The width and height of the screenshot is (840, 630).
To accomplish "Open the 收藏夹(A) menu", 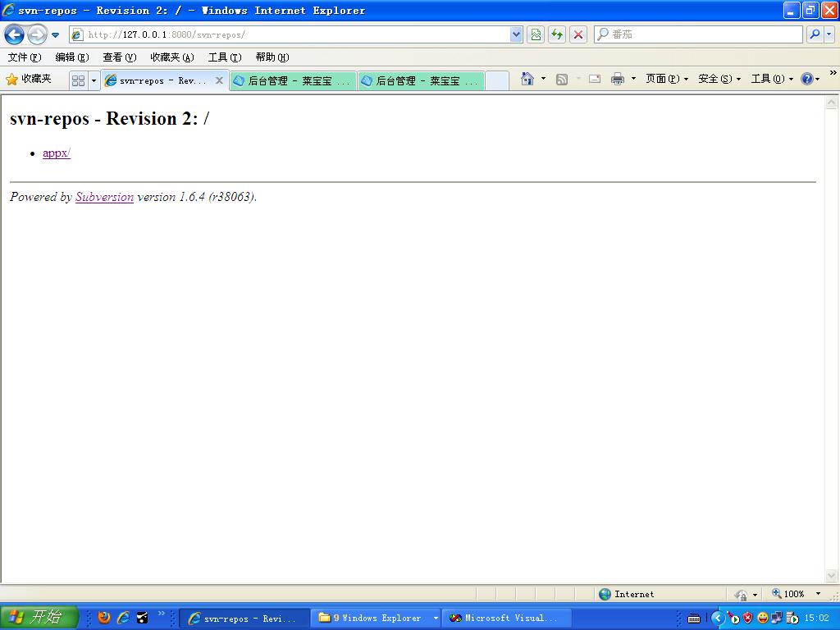I will 172,57.
